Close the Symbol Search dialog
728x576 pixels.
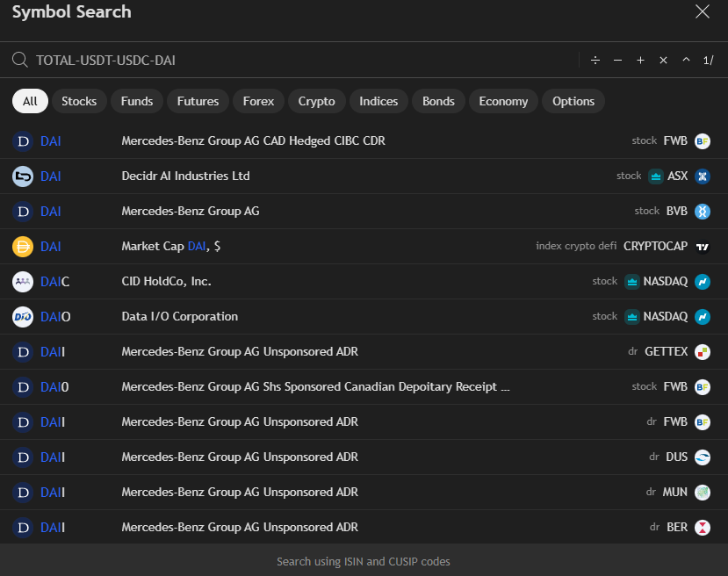(703, 11)
